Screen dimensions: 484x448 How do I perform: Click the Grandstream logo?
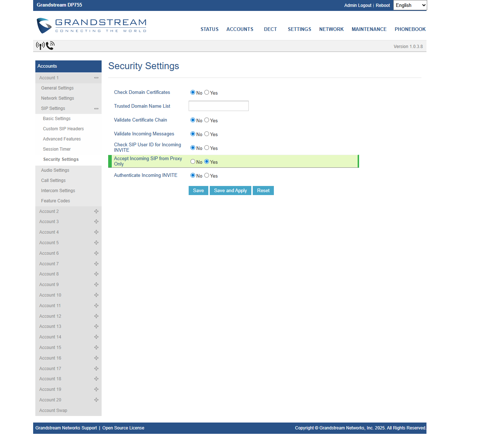tap(92, 25)
